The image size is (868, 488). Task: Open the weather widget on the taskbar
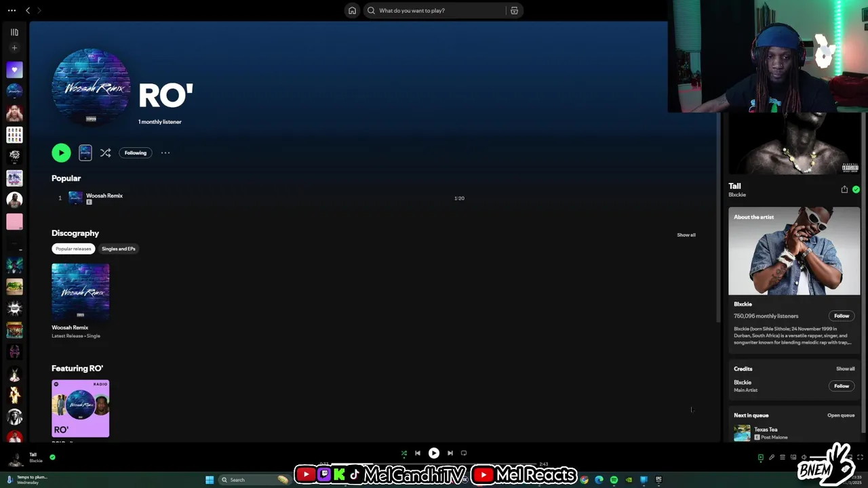[x=27, y=480]
